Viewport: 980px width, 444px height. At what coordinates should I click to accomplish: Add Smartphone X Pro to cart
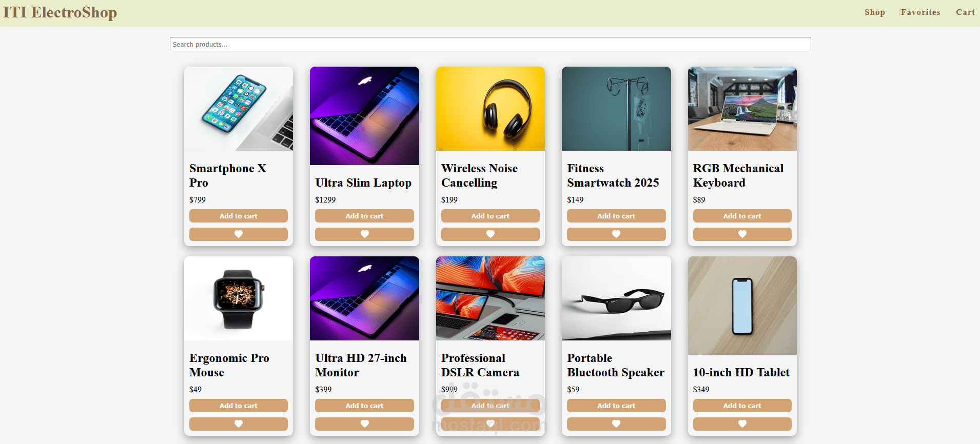click(239, 216)
